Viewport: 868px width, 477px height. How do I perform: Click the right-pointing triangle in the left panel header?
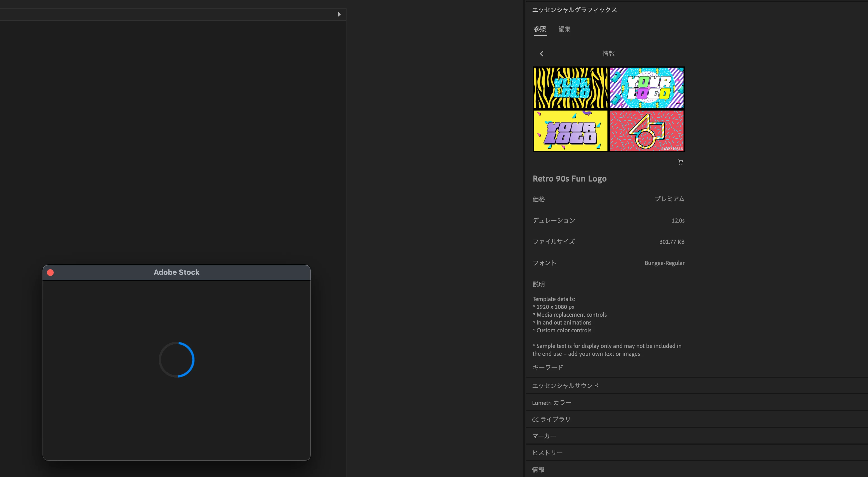[339, 14]
